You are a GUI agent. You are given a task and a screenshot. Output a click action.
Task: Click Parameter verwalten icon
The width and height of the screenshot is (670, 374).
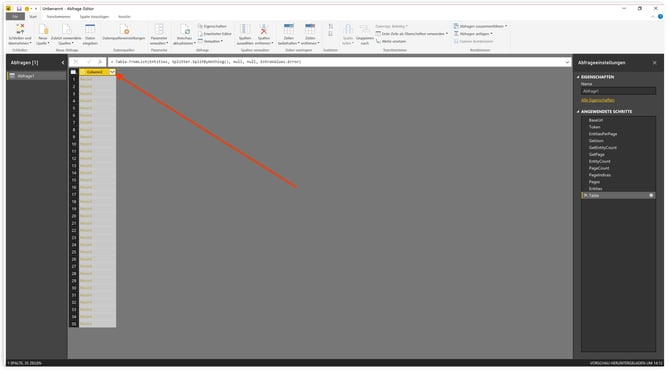click(x=159, y=29)
